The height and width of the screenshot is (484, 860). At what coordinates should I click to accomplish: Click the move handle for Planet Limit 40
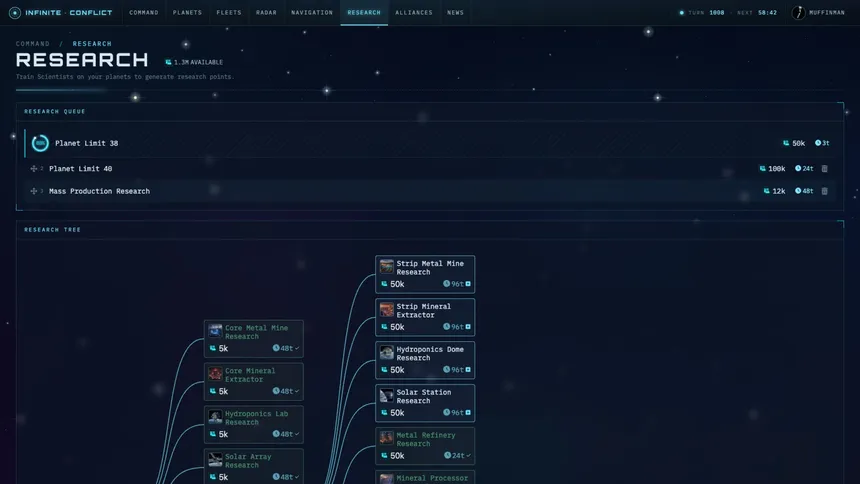[33, 168]
